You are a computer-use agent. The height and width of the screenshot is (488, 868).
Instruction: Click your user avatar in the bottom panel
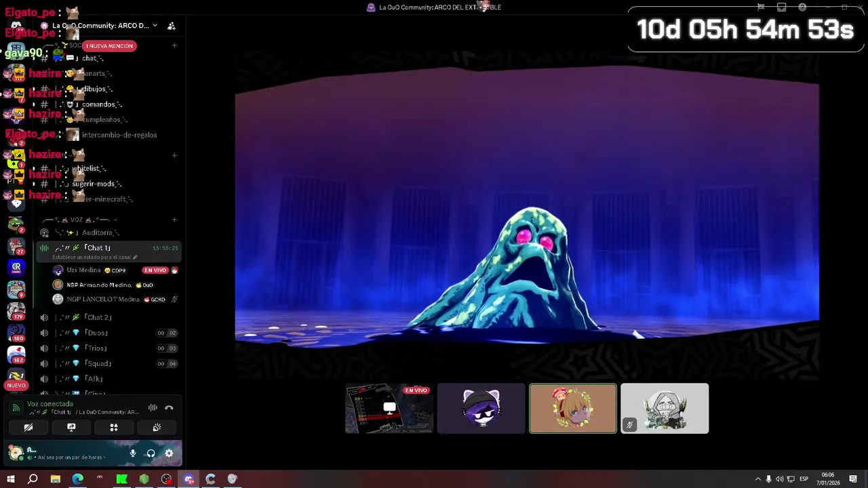coord(16,453)
